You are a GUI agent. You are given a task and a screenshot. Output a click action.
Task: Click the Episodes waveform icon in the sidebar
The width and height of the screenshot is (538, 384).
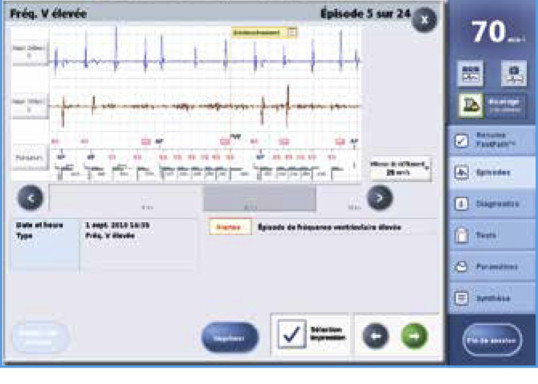(x=461, y=172)
